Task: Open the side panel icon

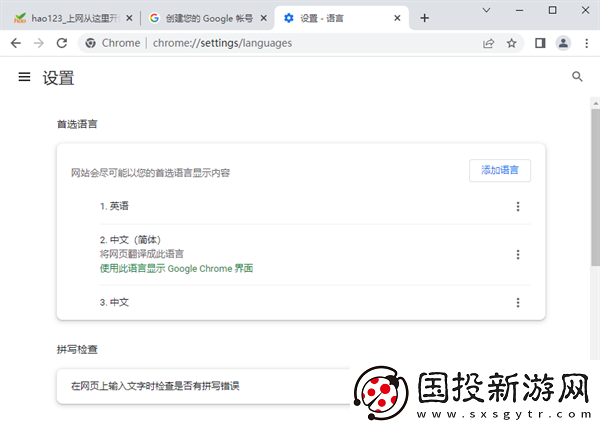Action: point(540,43)
